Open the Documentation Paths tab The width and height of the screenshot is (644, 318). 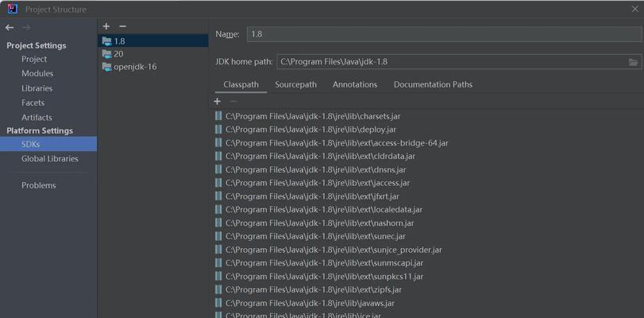click(433, 84)
